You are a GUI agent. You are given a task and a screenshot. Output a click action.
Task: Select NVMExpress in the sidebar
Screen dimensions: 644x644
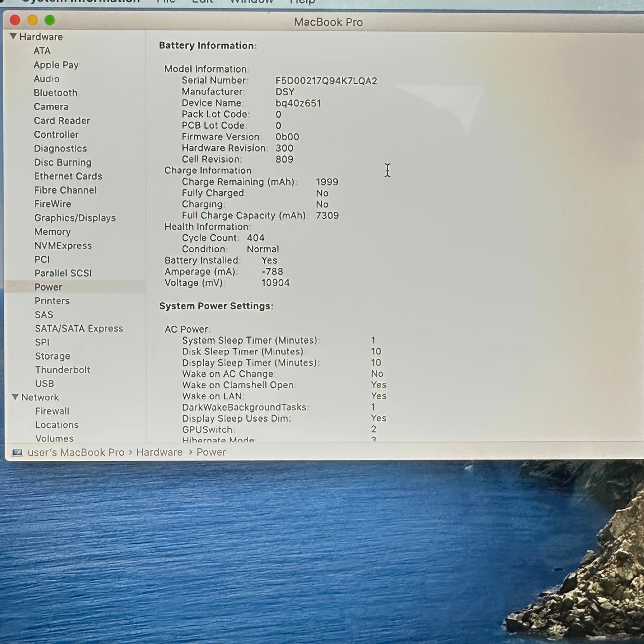[x=63, y=246]
